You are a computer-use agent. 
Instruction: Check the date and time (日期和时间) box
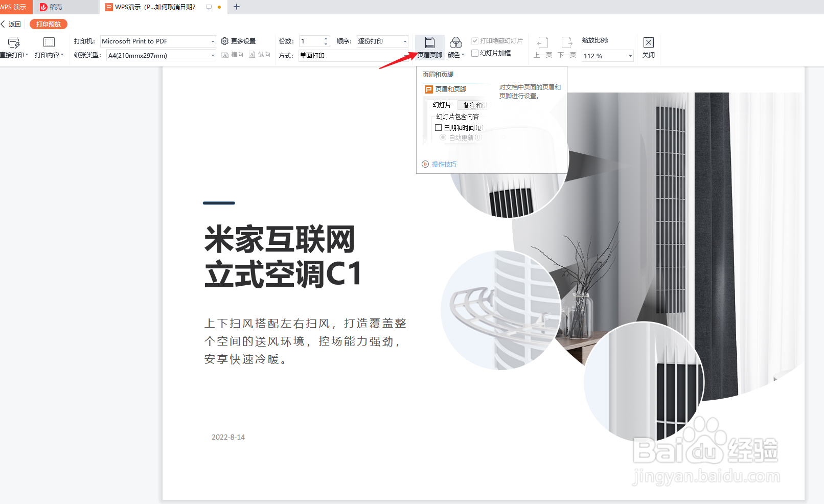(x=438, y=128)
